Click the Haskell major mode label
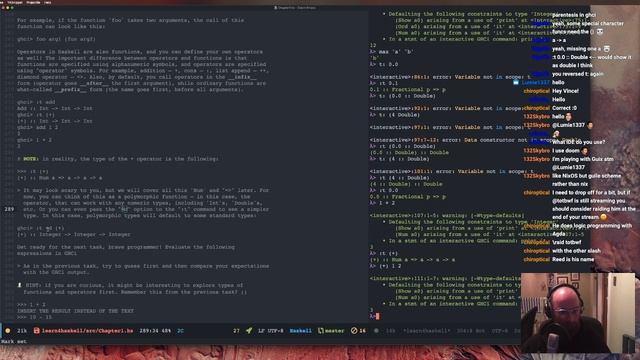The height and width of the screenshot is (360, 640). (x=300, y=331)
